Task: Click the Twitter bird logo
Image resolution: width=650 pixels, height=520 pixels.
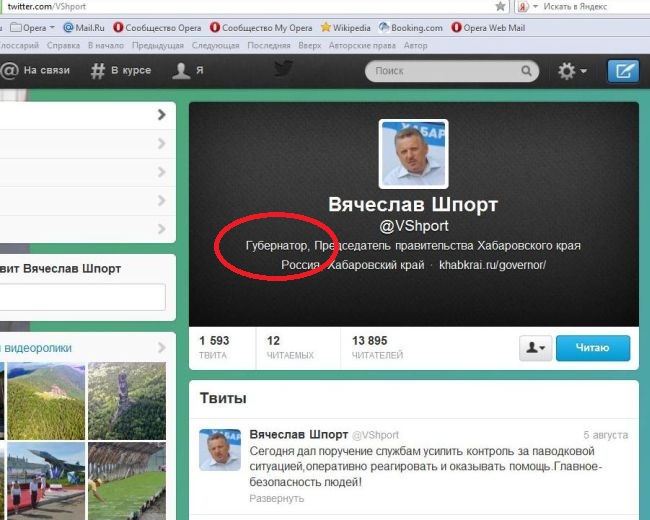Action: (x=284, y=68)
